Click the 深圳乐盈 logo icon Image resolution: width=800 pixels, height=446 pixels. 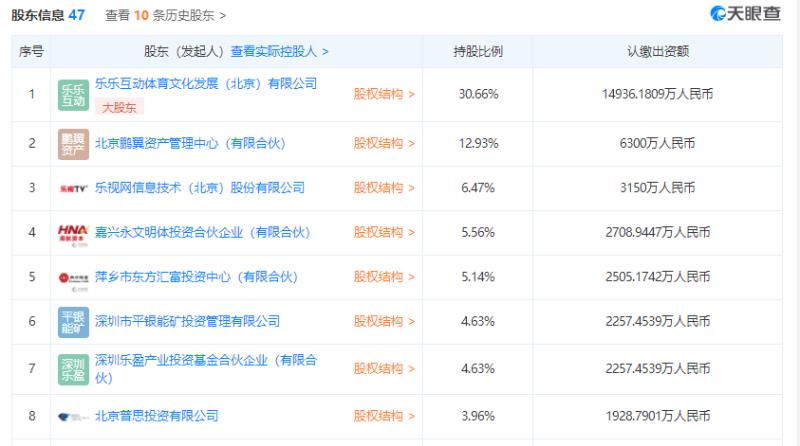pyautogui.click(x=73, y=369)
